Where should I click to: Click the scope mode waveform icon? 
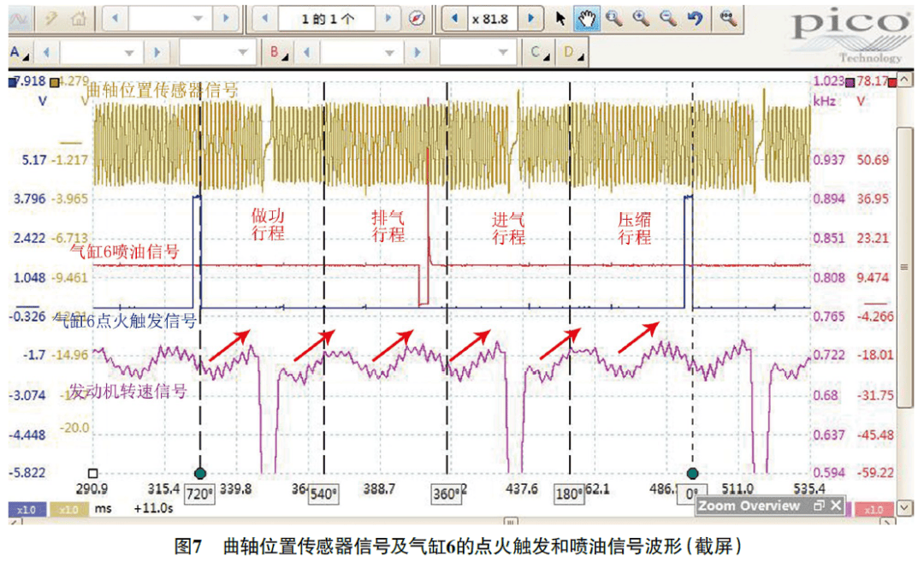coord(20,18)
